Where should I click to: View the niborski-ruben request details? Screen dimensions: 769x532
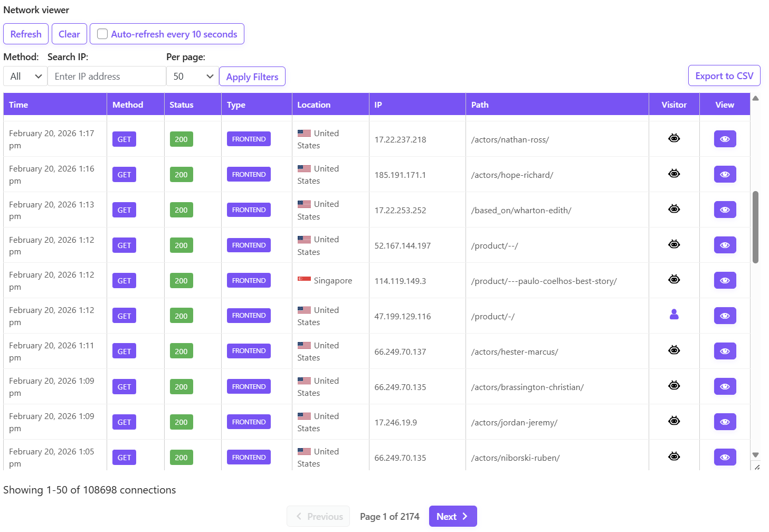pos(725,457)
